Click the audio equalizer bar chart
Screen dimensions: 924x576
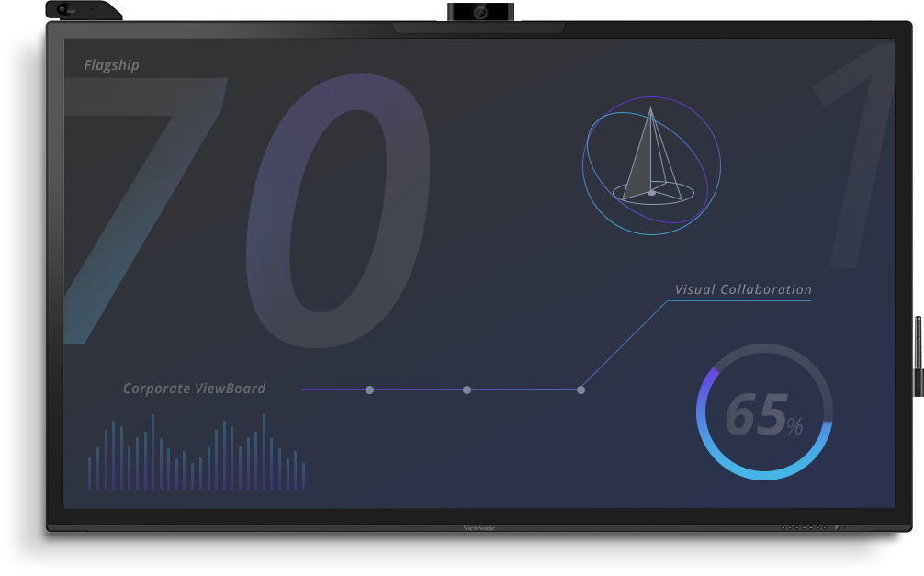(196, 455)
